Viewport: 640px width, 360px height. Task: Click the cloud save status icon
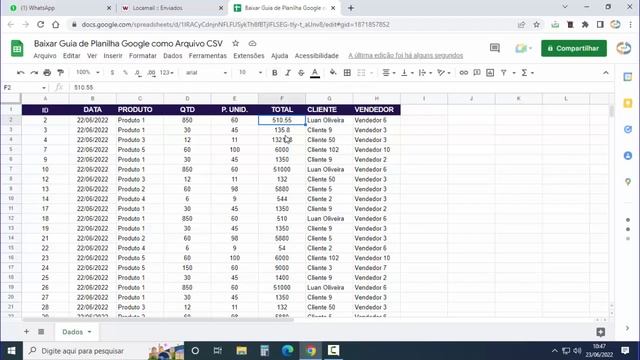coord(252,43)
